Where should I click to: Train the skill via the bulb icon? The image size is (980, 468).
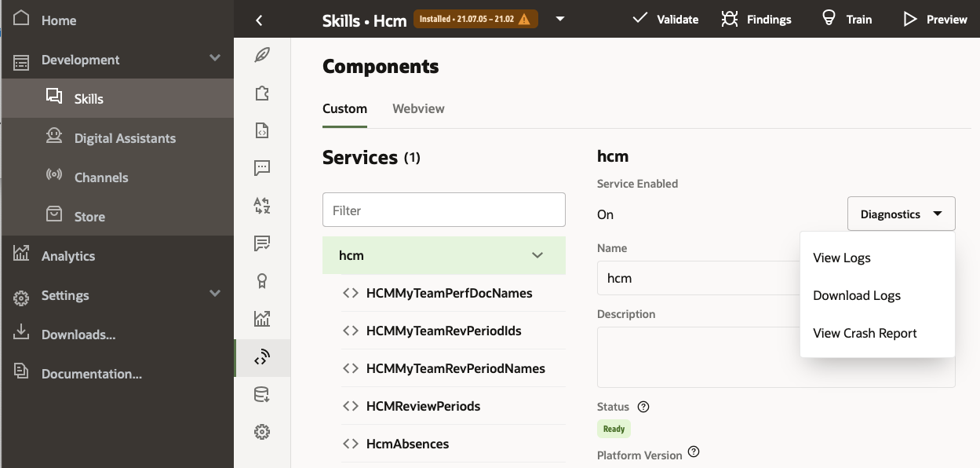tap(847, 19)
